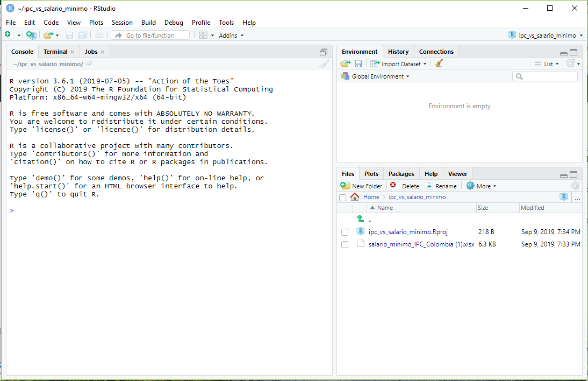588x381 pixels.
Task: Check the ipc_vs_salario_minimo.Rproj checkbox
Action: tap(345, 232)
